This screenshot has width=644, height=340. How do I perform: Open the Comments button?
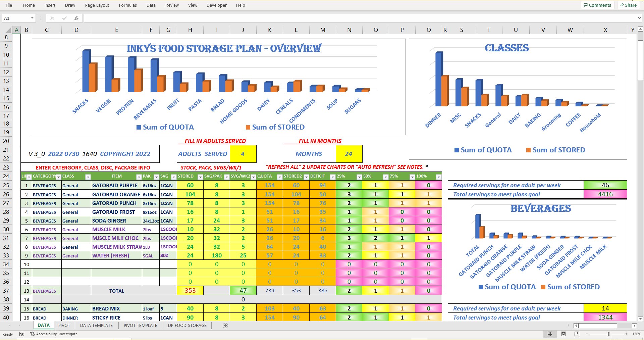point(597,5)
